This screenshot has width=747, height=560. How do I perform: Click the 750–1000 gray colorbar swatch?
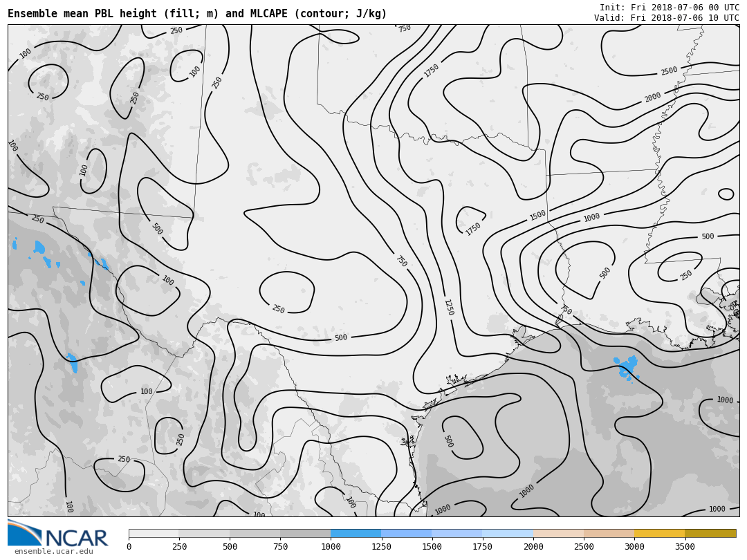(x=305, y=534)
